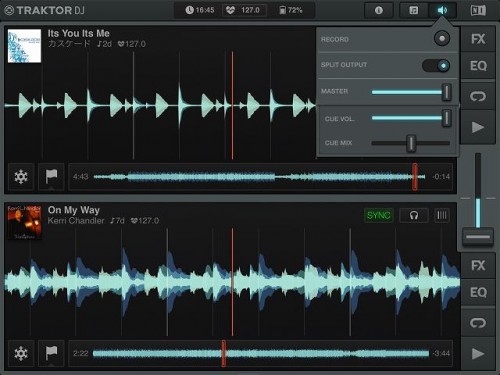This screenshot has width=500, height=375.
Task: Click Its You Its Me album art
Action: point(24,46)
